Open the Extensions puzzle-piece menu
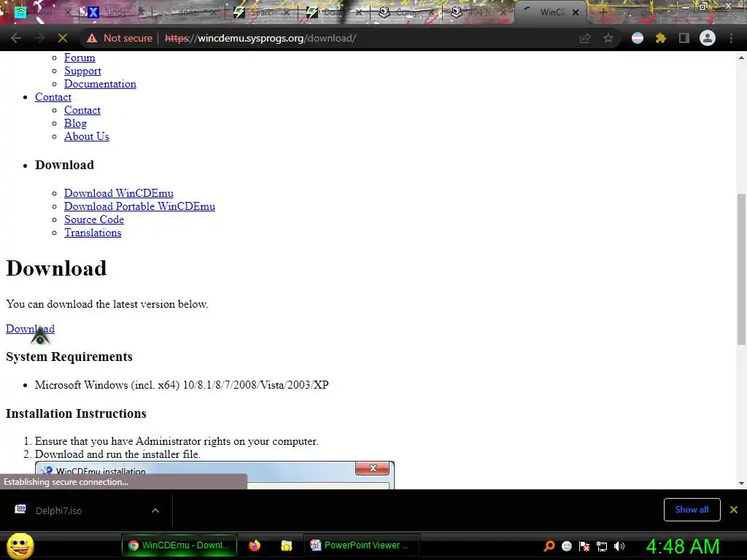This screenshot has height=560, width=747. [x=660, y=38]
